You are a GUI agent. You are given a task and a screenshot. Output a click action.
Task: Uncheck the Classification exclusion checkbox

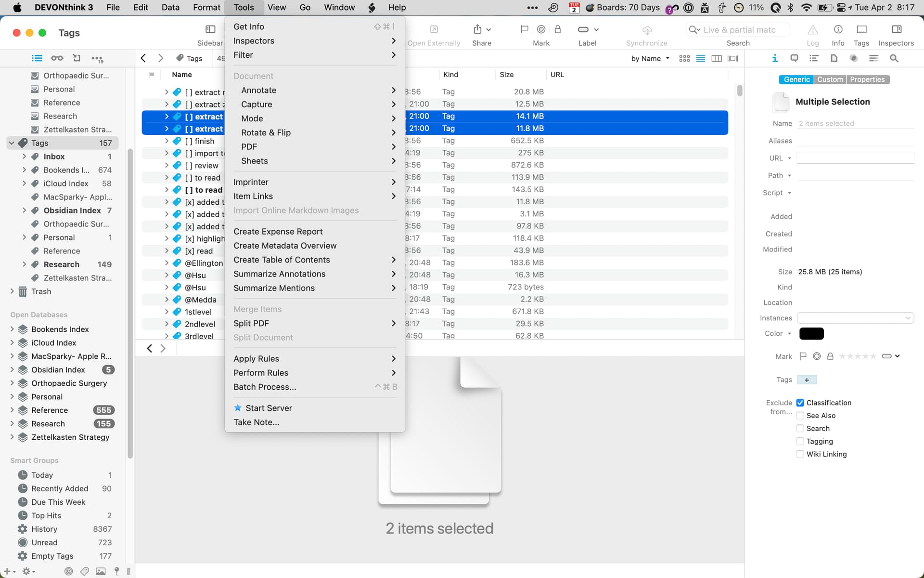[800, 403]
